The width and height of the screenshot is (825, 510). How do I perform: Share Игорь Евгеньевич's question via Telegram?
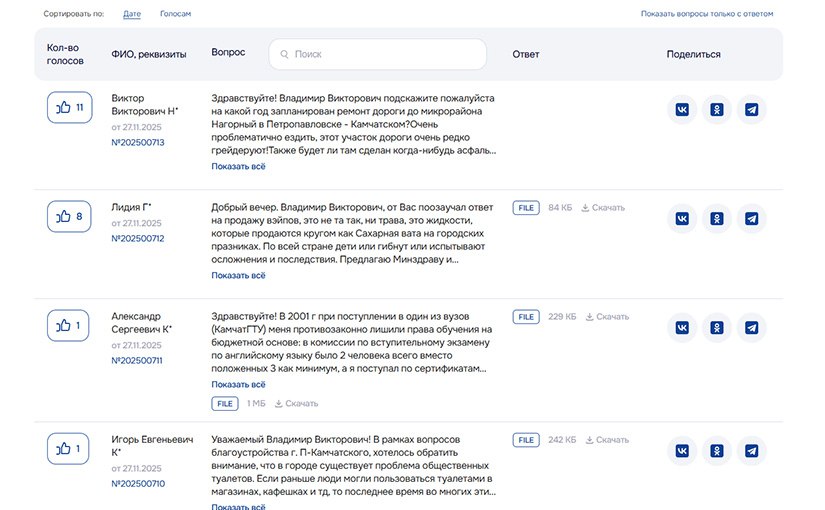(x=751, y=451)
